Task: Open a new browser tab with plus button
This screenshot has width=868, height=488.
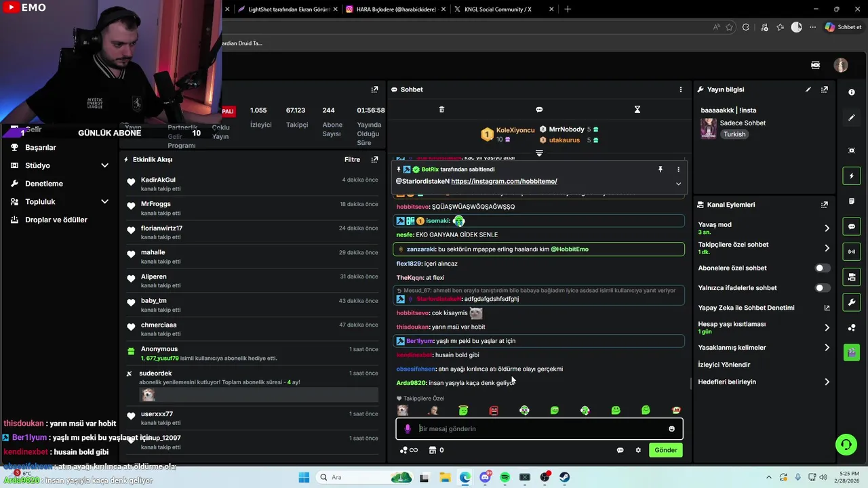Action: (x=568, y=9)
